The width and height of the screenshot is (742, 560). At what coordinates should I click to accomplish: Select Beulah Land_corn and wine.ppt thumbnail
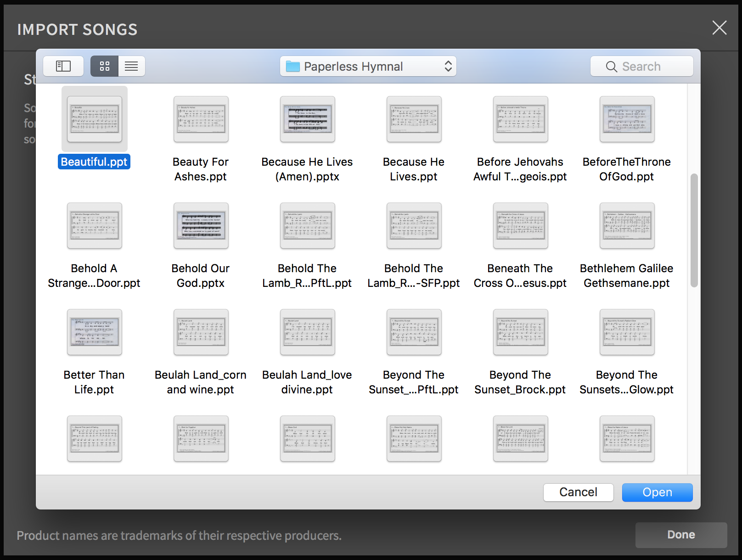tap(201, 332)
